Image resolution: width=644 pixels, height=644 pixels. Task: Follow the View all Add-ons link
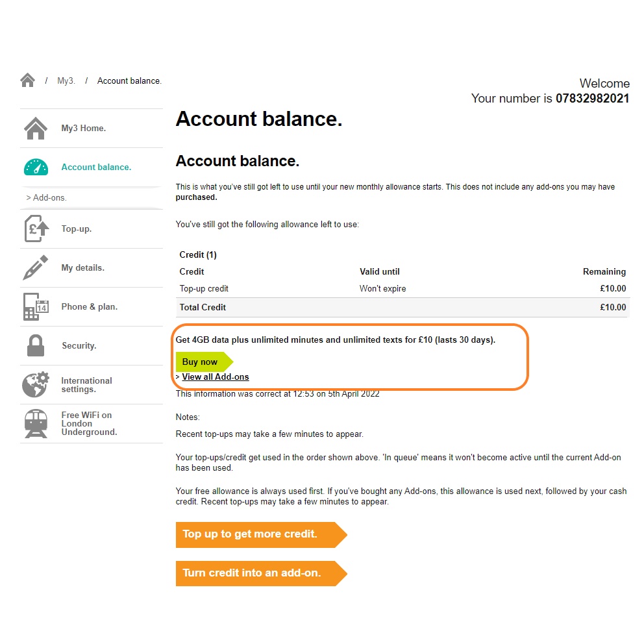click(216, 377)
